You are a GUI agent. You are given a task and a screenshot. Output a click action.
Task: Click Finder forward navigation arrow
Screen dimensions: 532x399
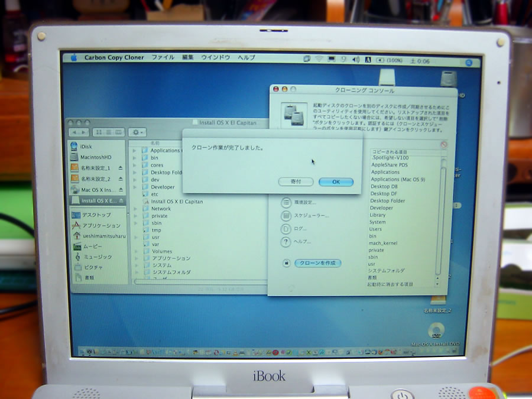(x=84, y=132)
